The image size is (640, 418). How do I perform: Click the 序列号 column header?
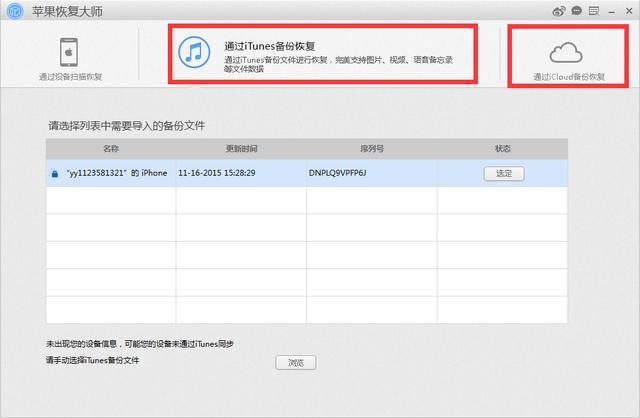[372, 149]
